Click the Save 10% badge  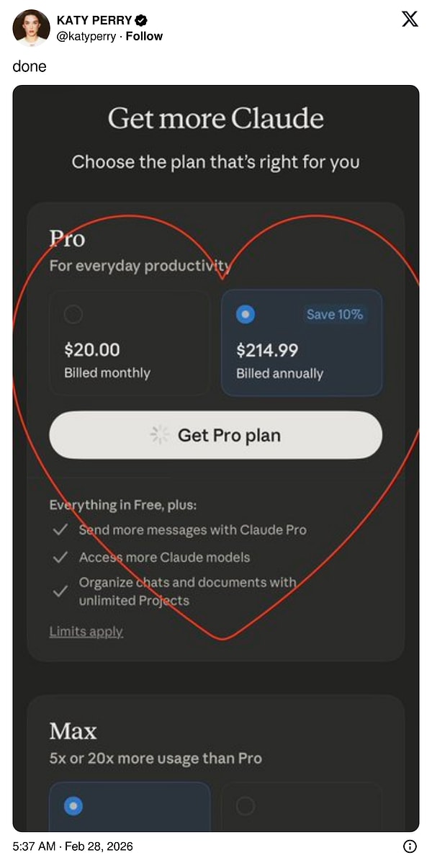pos(335,315)
